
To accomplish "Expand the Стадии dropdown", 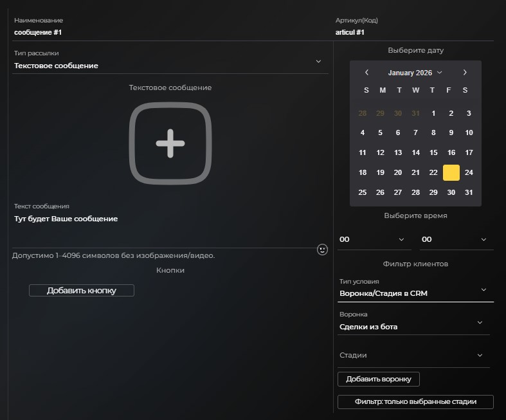I will 413,355.
